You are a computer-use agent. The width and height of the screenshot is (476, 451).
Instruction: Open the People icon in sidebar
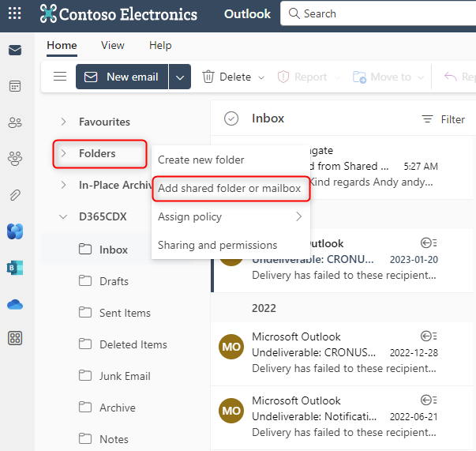[x=15, y=122]
